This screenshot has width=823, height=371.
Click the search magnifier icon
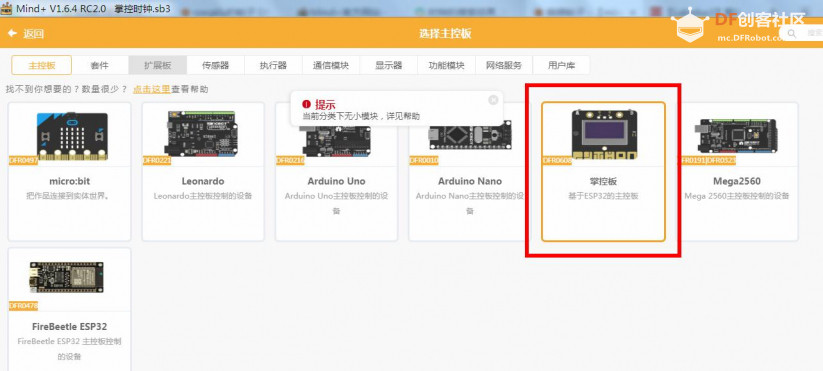[x=792, y=34]
